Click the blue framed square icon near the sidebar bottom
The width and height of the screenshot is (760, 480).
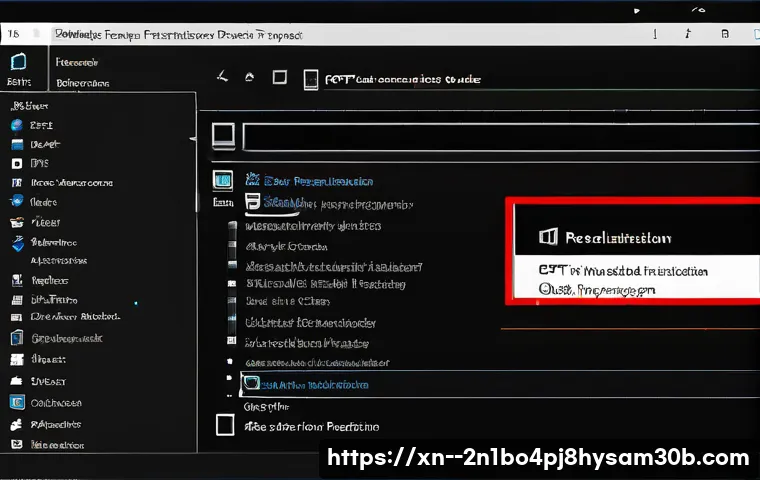[17, 402]
